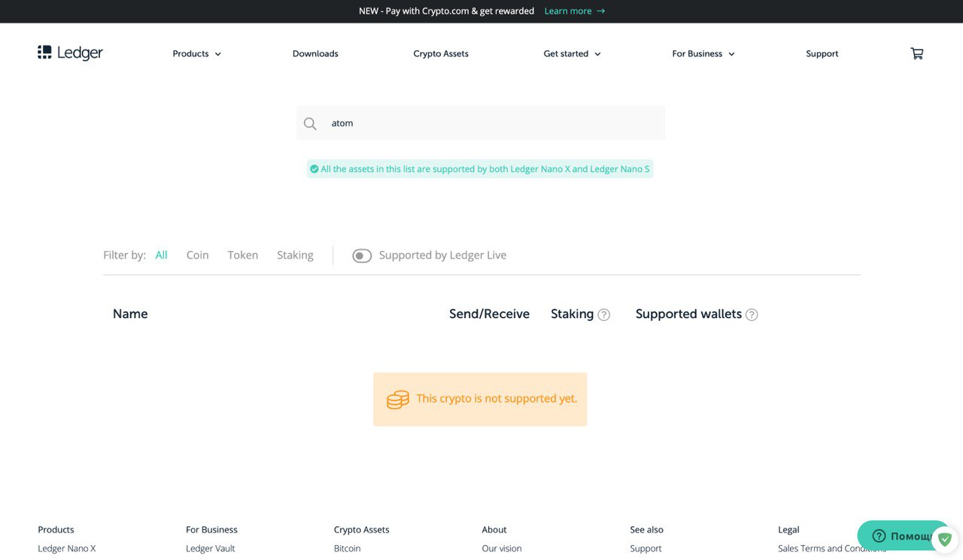Expand the Get started dropdown

point(572,54)
